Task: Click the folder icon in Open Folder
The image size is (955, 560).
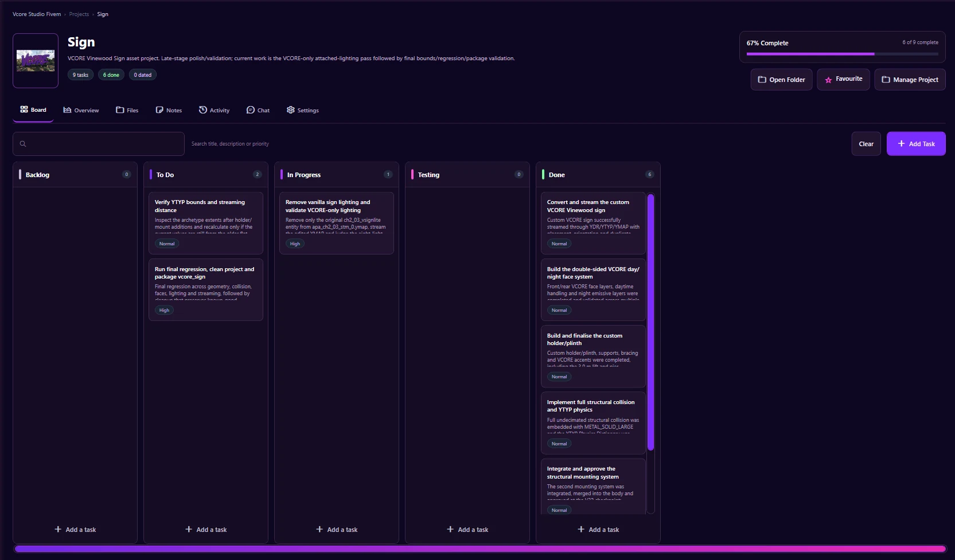Action: (762, 80)
